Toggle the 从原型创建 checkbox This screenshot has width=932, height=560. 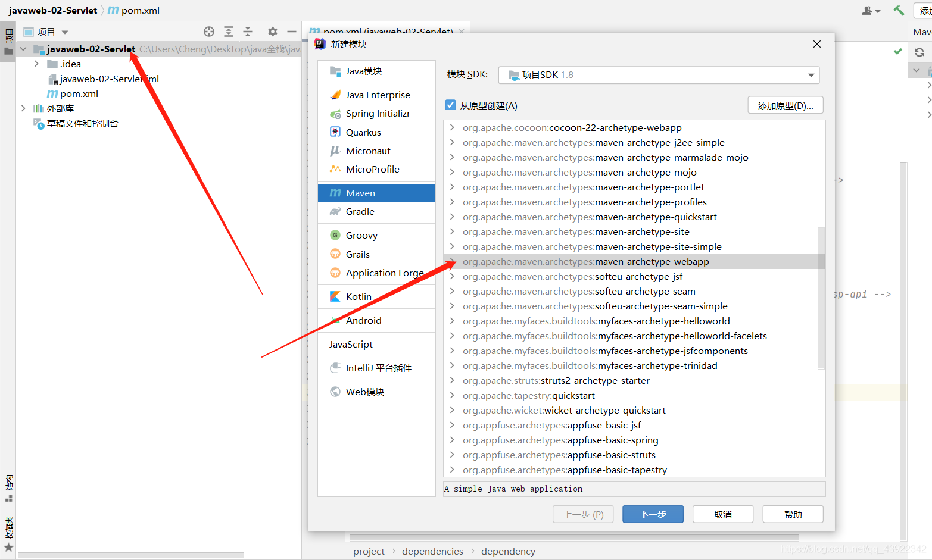[x=451, y=105]
